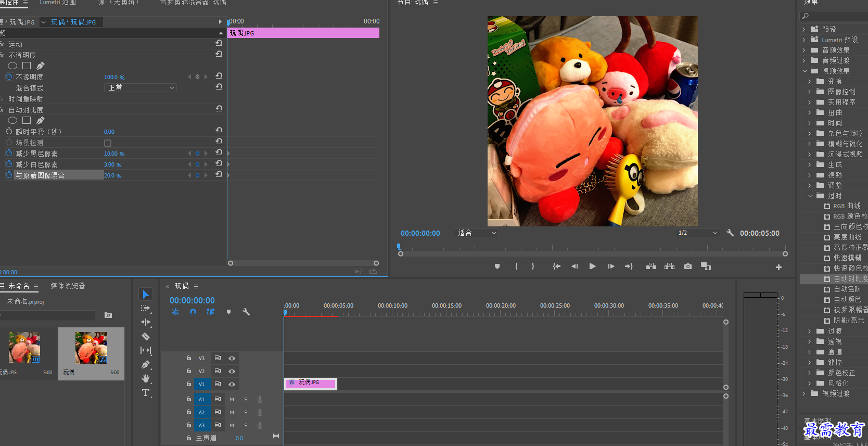Toggle stopwatch for opacity animation
Image resolution: width=868 pixels, height=446 pixels.
point(9,77)
